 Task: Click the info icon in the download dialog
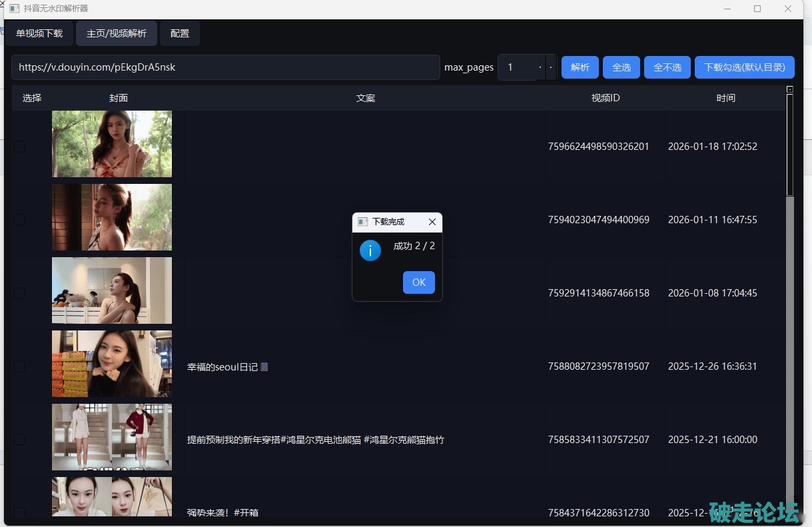click(370, 251)
